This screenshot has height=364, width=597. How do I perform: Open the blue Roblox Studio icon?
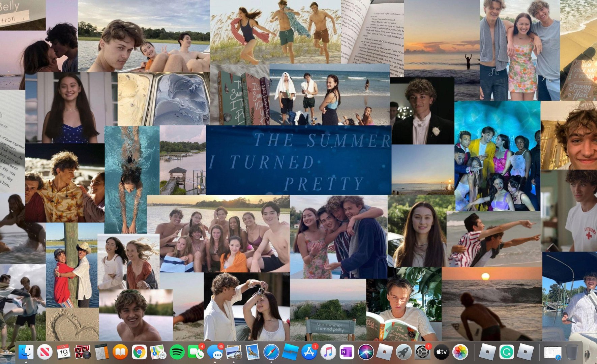pos(290,353)
